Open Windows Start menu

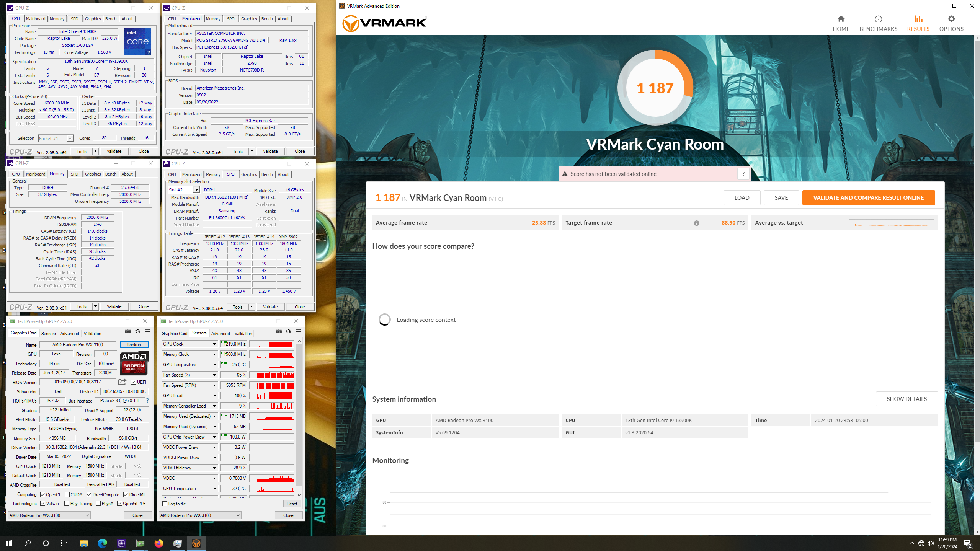[x=9, y=543]
